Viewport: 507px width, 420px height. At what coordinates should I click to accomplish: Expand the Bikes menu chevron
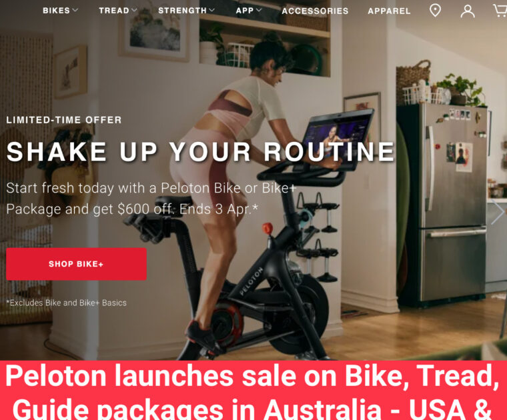click(75, 11)
